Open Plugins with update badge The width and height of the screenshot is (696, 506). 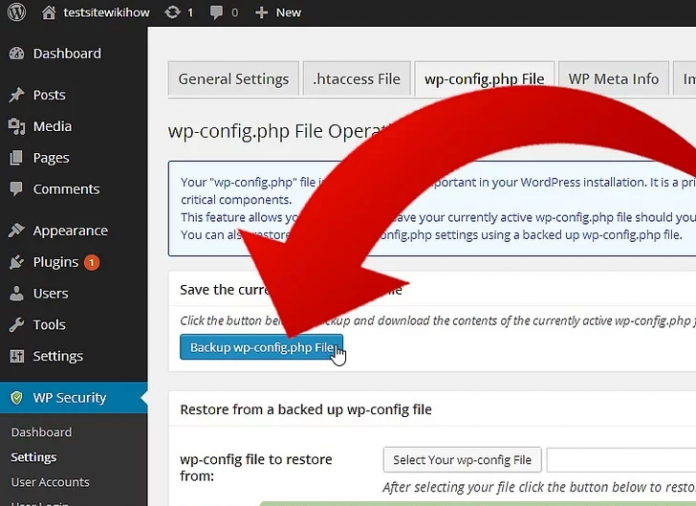click(x=55, y=262)
